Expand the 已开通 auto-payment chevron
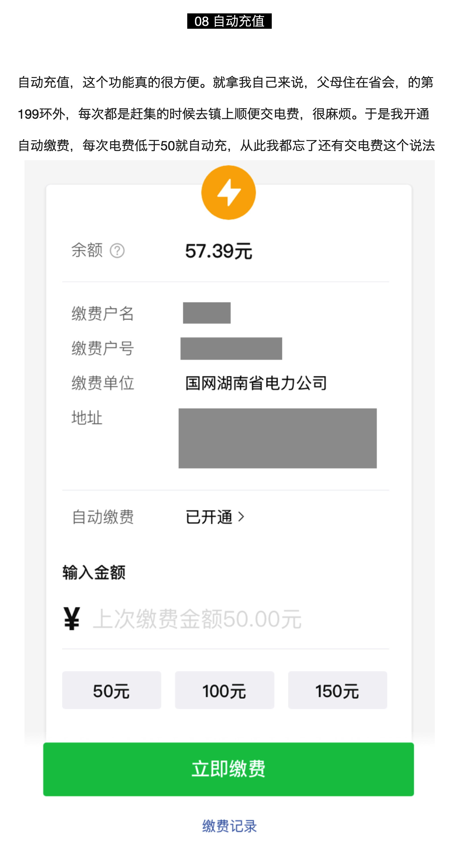This screenshot has height=868, width=459. click(x=241, y=516)
